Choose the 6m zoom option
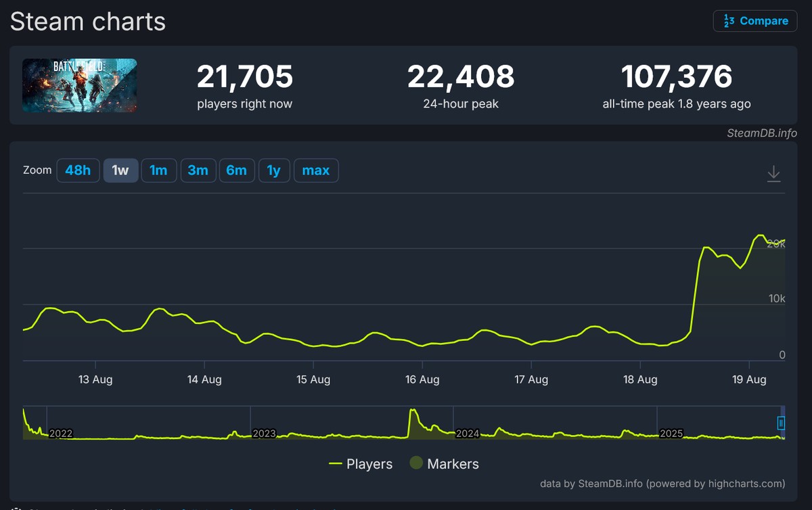The height and width of the screenshot is (510, 812). pos(237,170)
